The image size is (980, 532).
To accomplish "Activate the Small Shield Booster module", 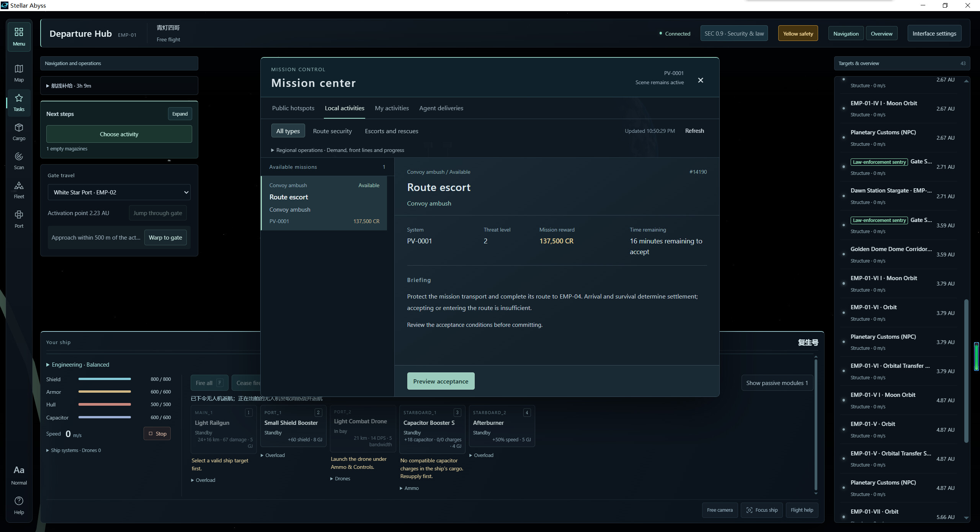I will pos(293,426).
